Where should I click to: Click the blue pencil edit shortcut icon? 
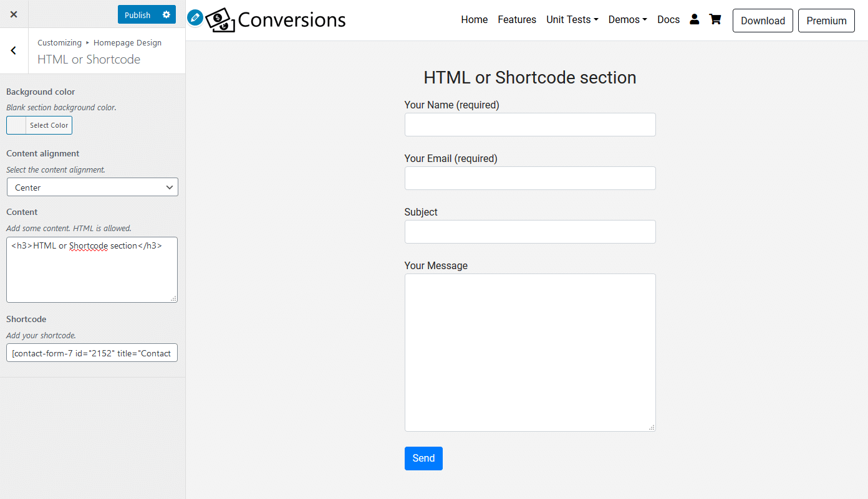[x=195, y=17]
